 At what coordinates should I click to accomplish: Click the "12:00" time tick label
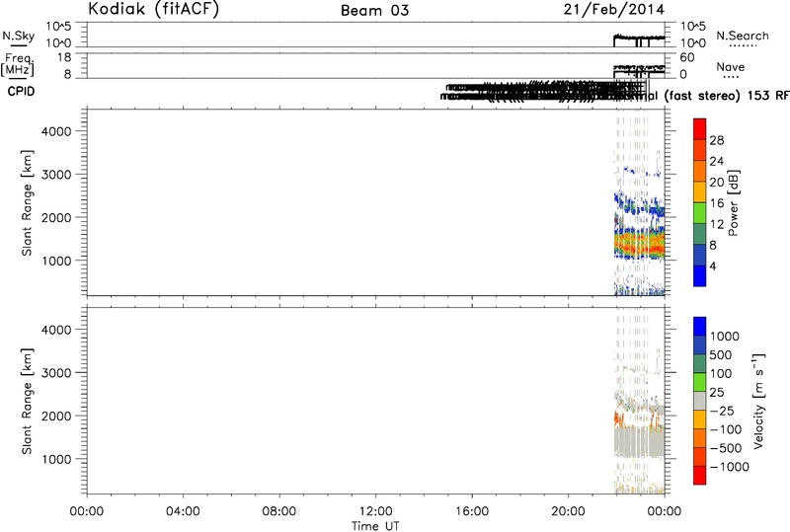[x=375, y=511]
